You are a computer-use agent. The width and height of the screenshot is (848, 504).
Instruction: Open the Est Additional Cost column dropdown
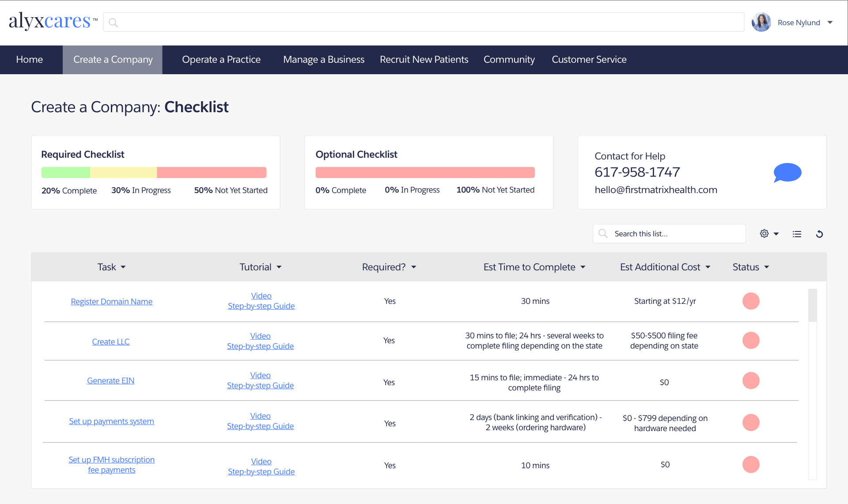click(x=708, y=267)
